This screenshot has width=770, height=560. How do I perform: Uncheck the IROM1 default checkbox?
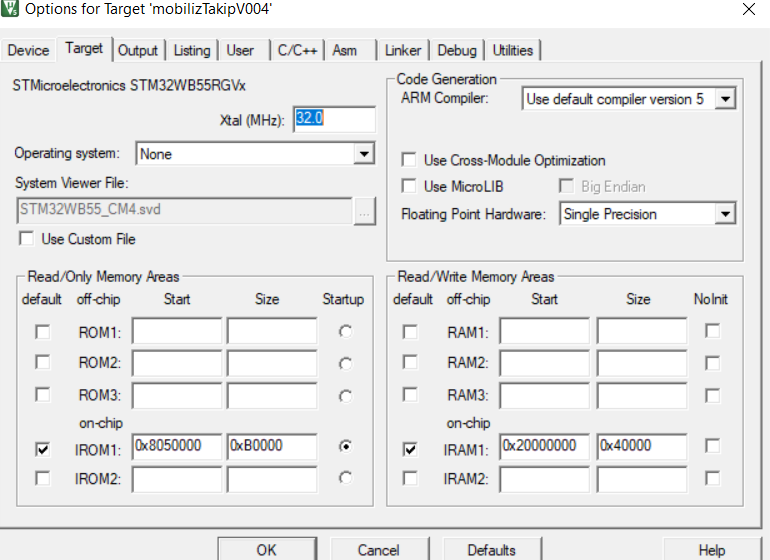click(x=43, y=449)
